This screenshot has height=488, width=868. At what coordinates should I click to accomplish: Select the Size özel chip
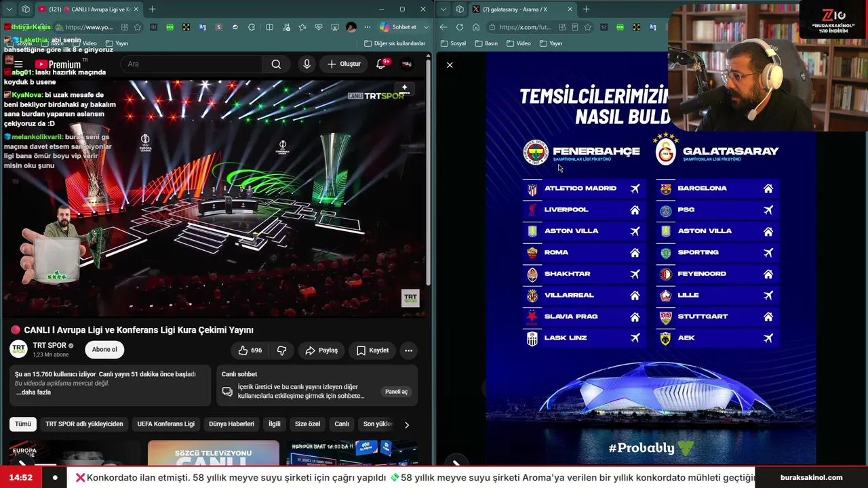click(307, 424)
